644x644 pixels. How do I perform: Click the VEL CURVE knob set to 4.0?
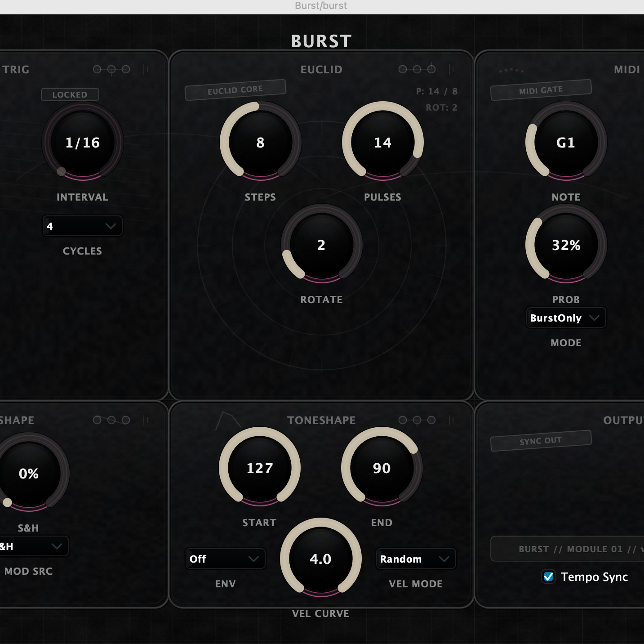(x=320, y=559)
